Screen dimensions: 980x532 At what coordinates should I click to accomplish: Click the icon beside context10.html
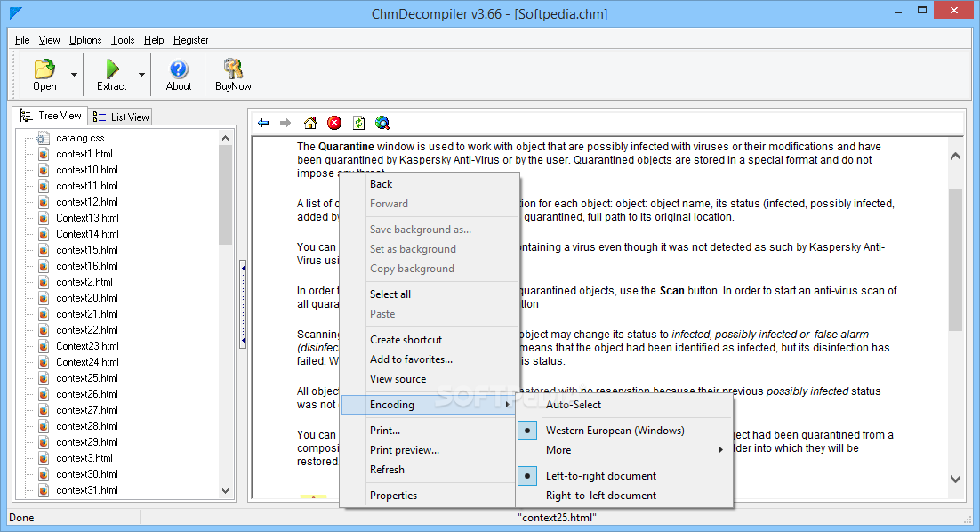coord(43,170)
